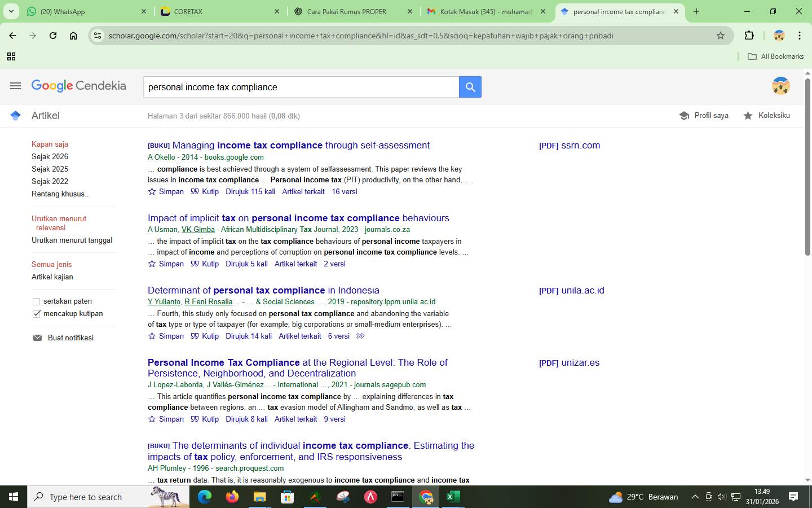Open Managing income tax compliance book result
This screenshot has width=812, height=508.
[x=301, y=145]
